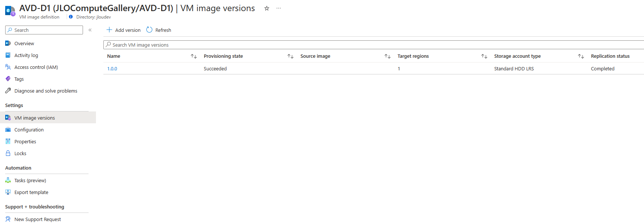Open Diagnose and solve problems
This screenshot has width=644, height=224.
pos(46,91)
